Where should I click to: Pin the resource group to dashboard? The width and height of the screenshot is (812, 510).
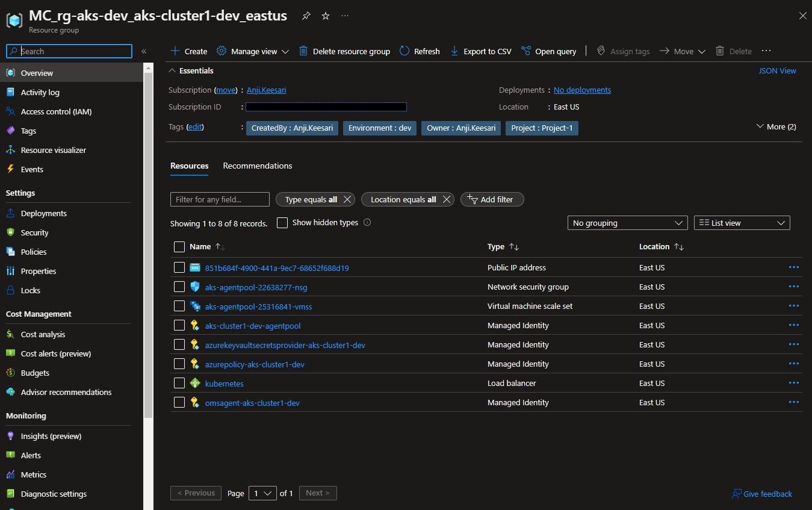coord(306,16)
